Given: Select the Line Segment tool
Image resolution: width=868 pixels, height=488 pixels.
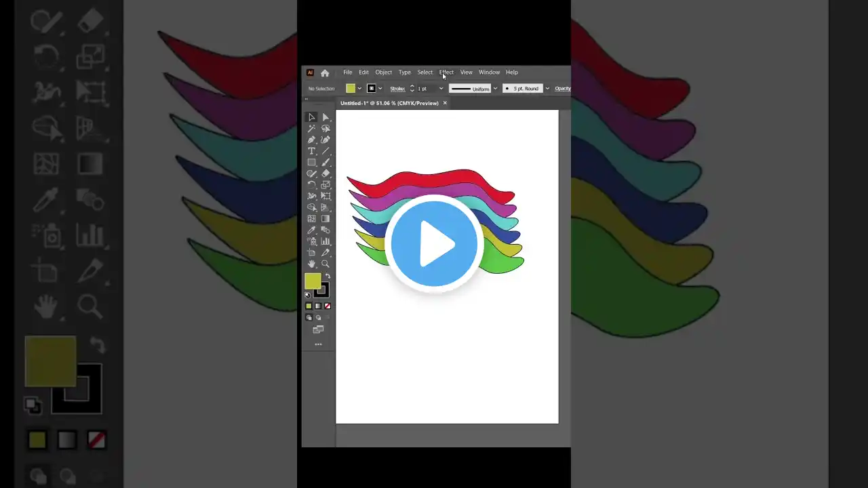Looking at the screenshot, I should (325, 151).
